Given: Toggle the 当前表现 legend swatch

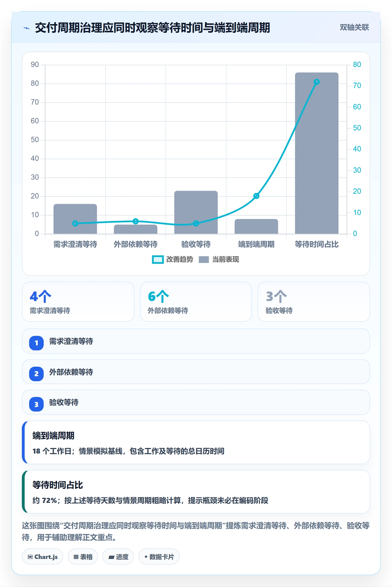Looking at the screenshot, I should (x=204, y=260).
